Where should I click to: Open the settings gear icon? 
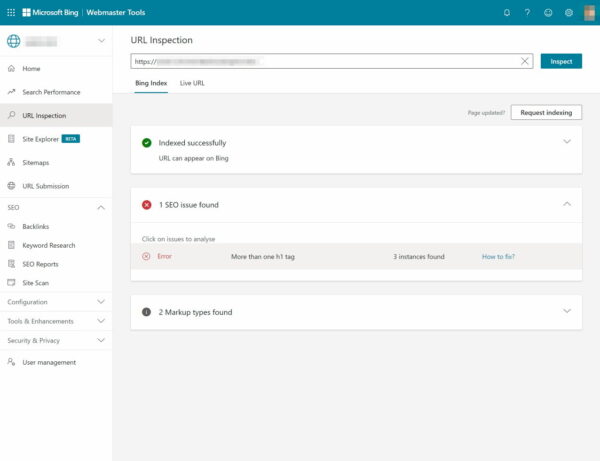(x=569, y=13)
